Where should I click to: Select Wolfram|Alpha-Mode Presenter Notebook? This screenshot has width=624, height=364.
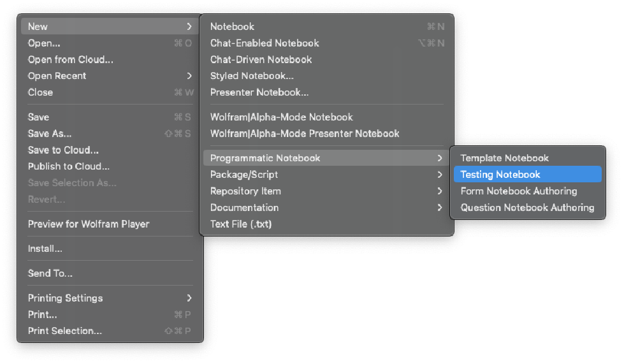point(305,133)
